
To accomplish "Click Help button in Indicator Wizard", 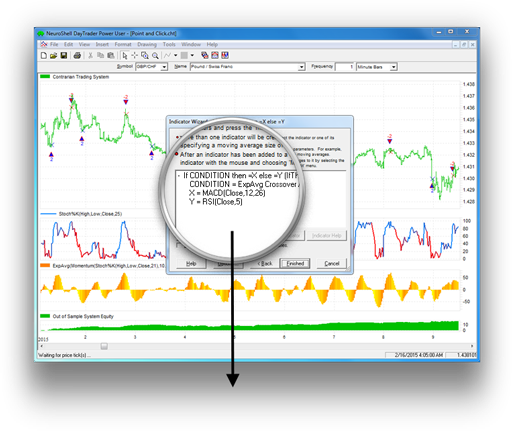I will click(191, 263).
